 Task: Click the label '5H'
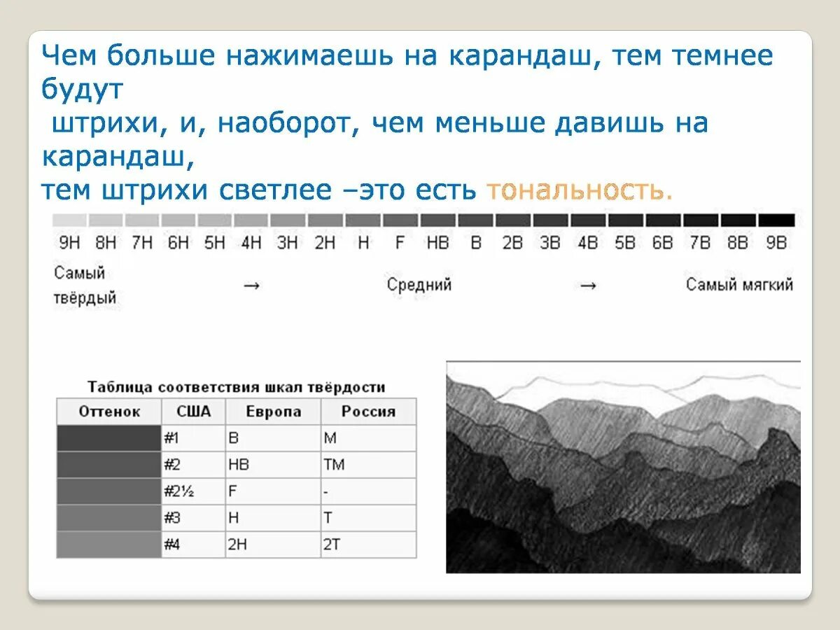tap(215, 244)
